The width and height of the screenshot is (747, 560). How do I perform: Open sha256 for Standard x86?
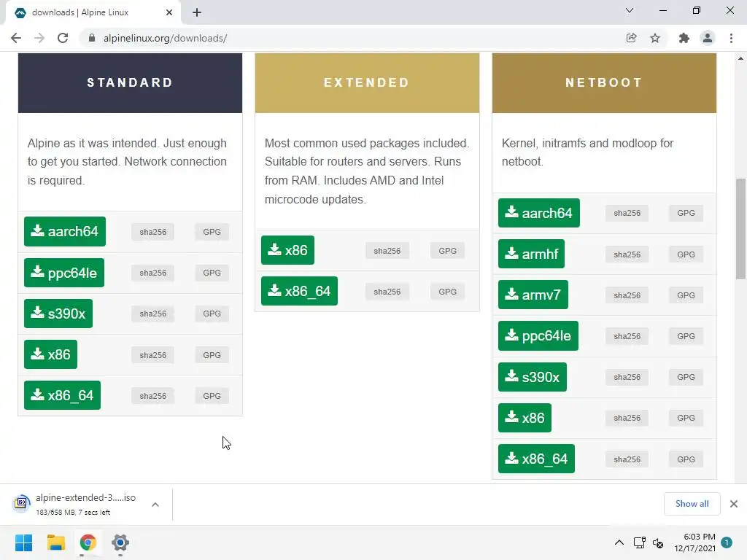[153, 355]
